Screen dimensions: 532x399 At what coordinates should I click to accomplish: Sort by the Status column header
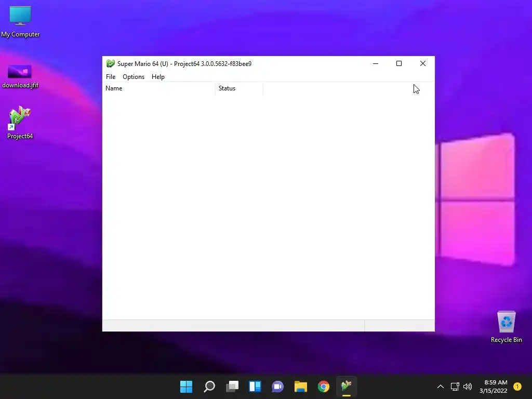(x=239, y=88)
